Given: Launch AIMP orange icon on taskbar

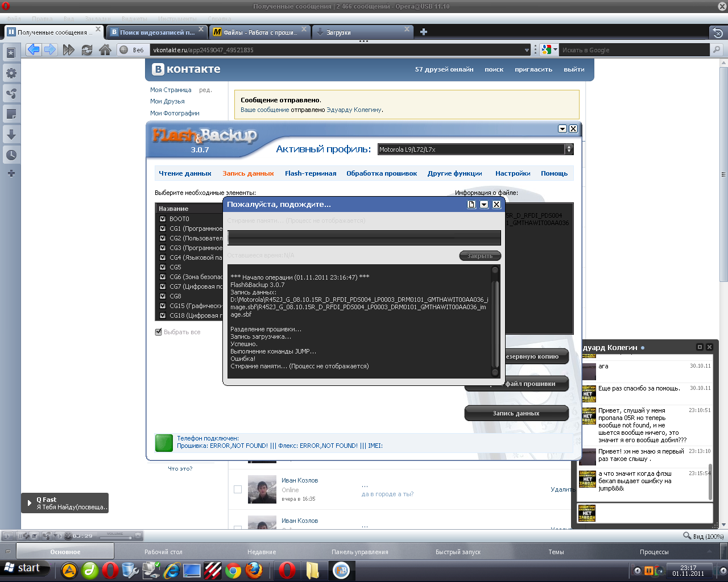Looking at the screenshot, I should pyautogui.click(x=69, y=570).
